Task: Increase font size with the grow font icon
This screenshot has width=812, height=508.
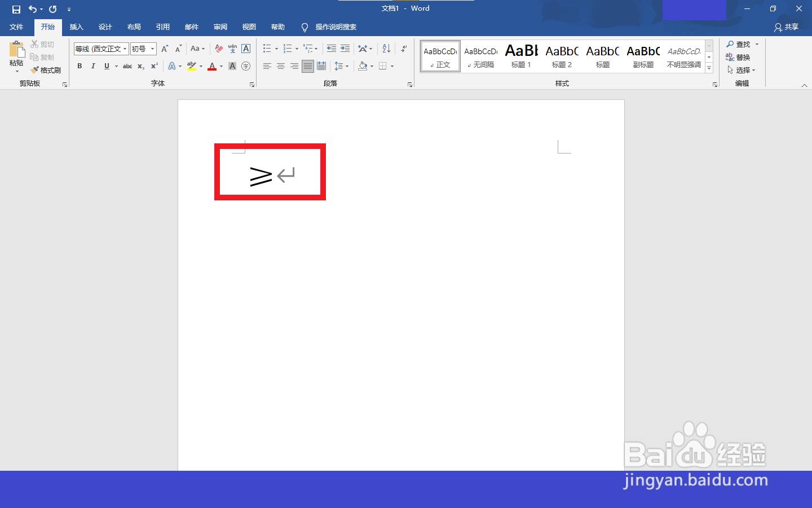Action: click(165, 49)
